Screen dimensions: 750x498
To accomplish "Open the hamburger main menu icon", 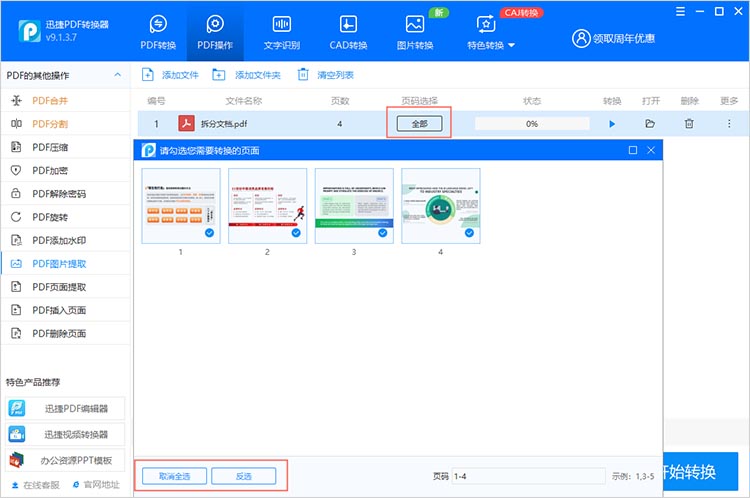I will coord(680,11).
